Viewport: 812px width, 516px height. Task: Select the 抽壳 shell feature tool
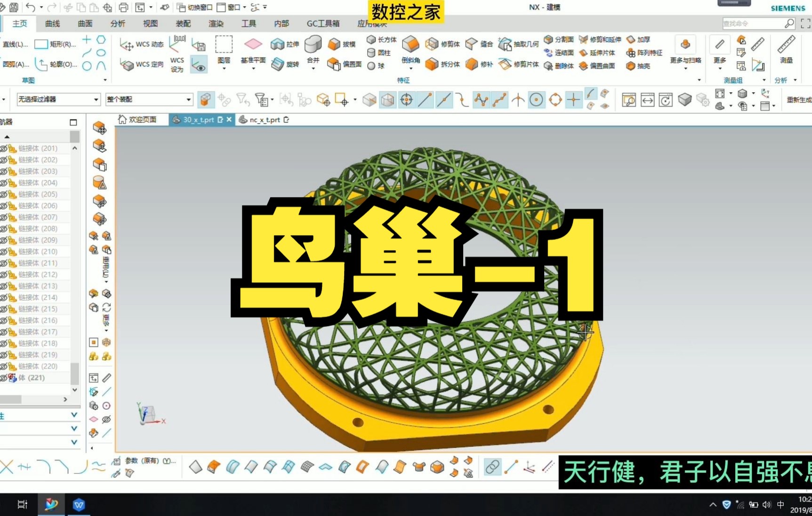(x=636, y=66)
